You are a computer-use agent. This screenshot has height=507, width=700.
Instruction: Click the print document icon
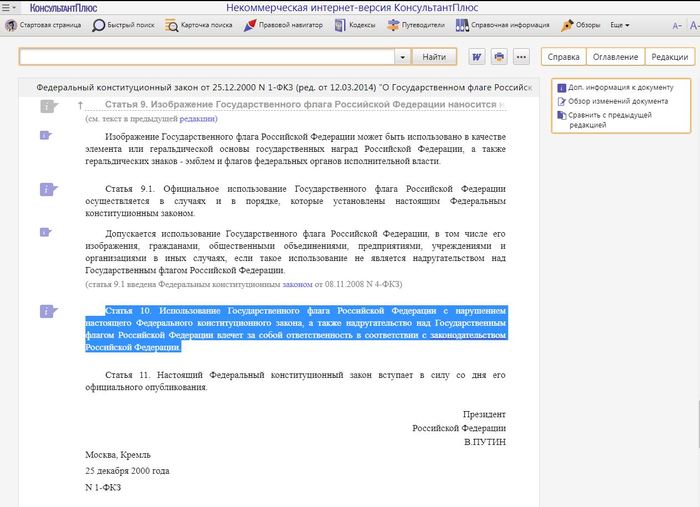[x=499, y=57]
